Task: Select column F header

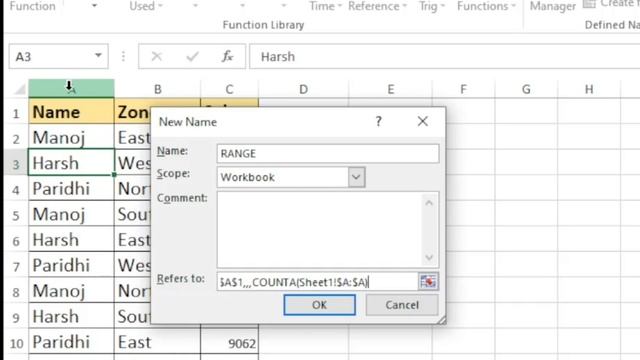Action: 463,89
